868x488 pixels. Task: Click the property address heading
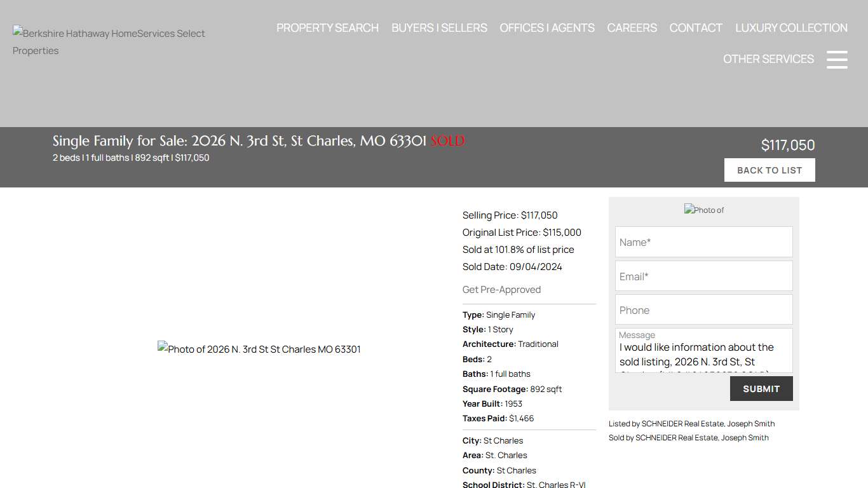240,141
